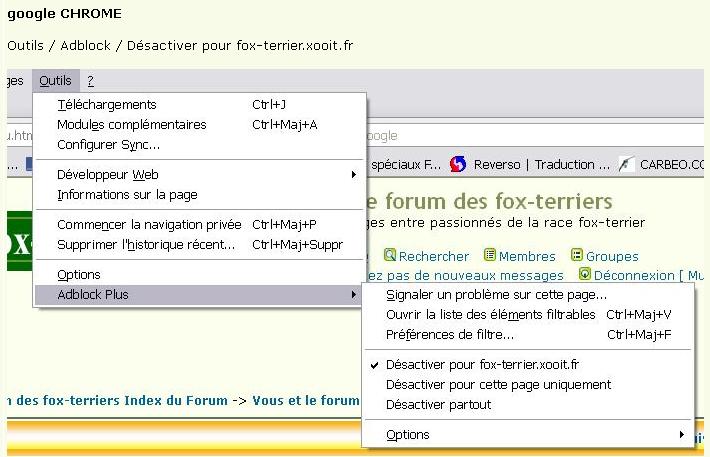Open Modules complémentaires
Image resolution: width=710 pixels, height=457 pixels.
click(x=200, y=125)
